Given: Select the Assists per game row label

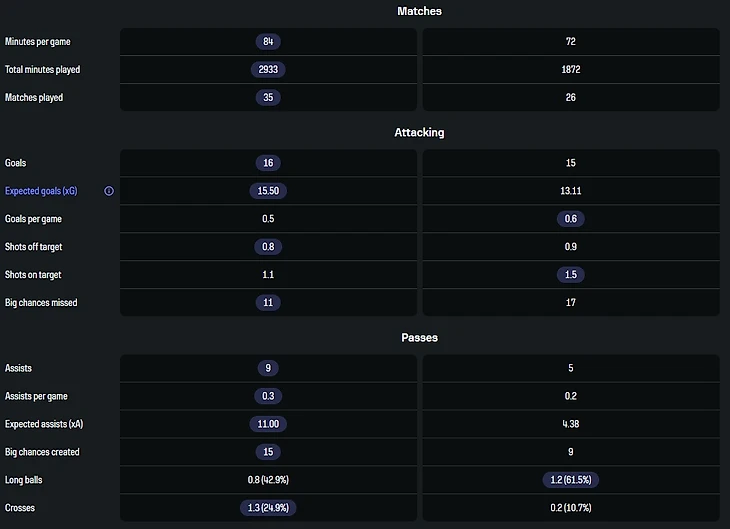Looking at the screenshot, I should [36, 396].
